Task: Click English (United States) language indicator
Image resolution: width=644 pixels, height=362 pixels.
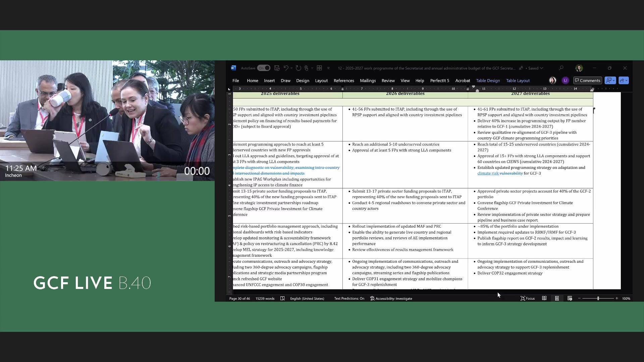Action: pos(307,298)
